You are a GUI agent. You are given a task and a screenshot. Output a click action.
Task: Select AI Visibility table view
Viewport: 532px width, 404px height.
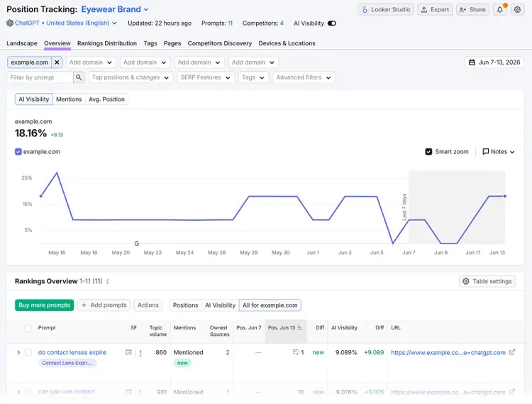click(220, 305)
